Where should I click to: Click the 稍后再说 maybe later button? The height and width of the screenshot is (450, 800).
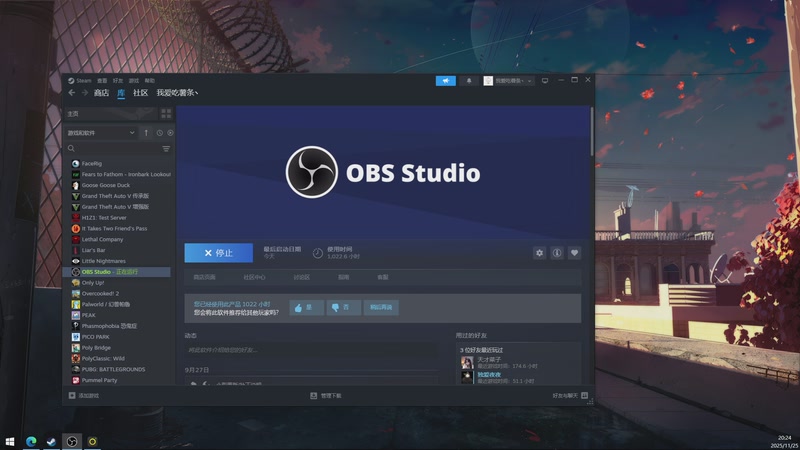[x=381, y=307]
